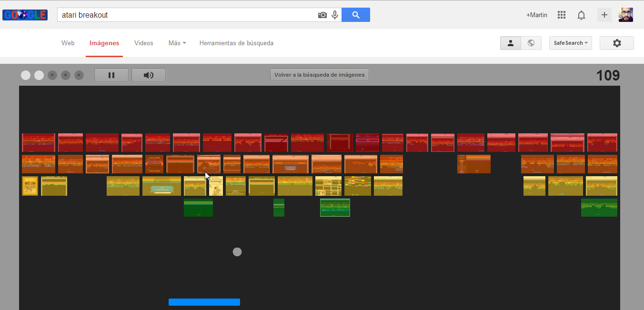Open Herramientas de búsqueda
Viewport: 644px width, 310px height.
[236, 43]
